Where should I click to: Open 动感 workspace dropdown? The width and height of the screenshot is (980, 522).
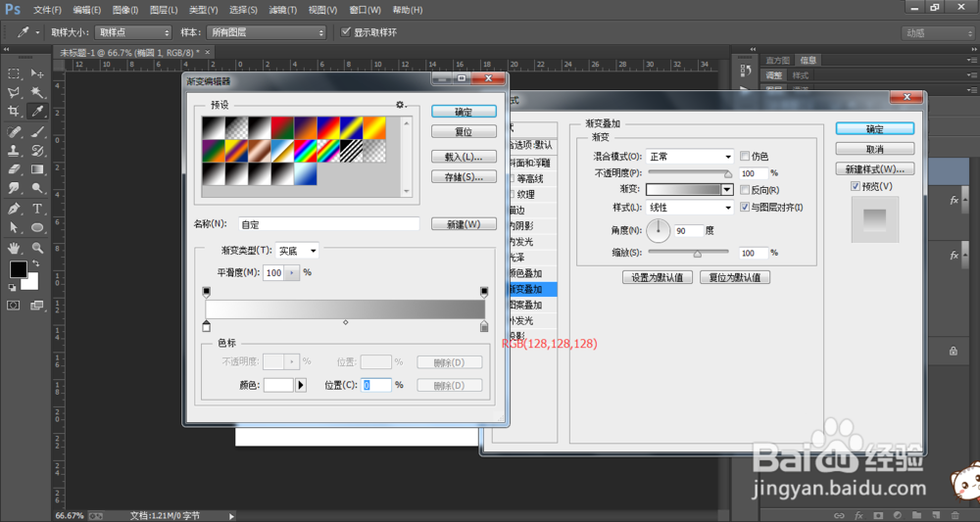pos(937,33)
